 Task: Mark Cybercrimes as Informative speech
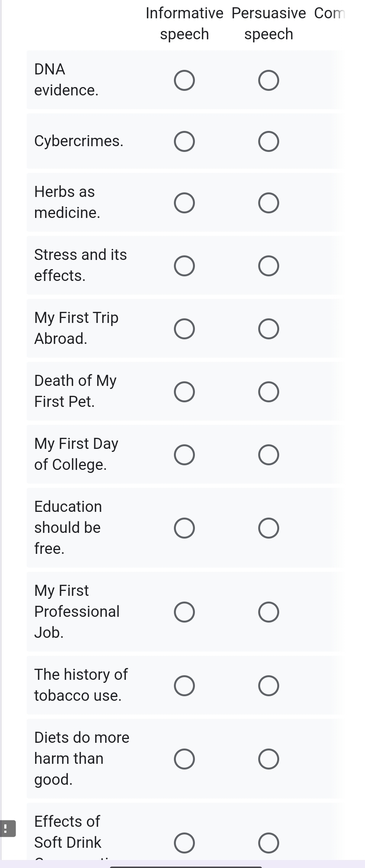(185, 142)
